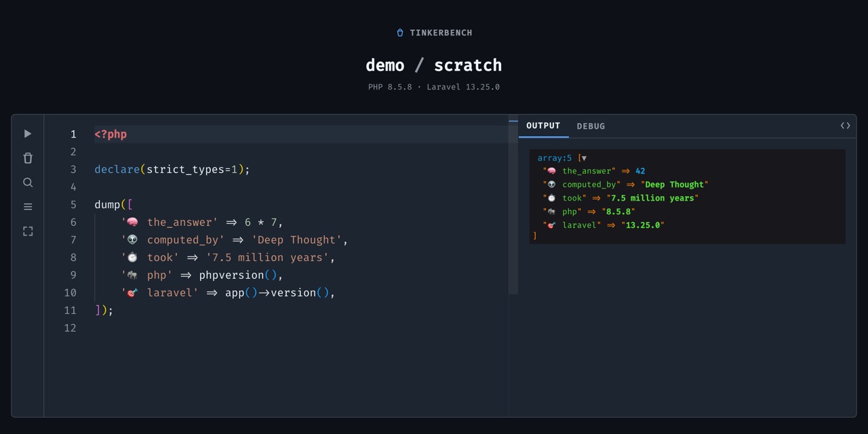868x434 pixels.
Task: Click the 'demo' breadcrumb in title
Action: click(384, 65)
